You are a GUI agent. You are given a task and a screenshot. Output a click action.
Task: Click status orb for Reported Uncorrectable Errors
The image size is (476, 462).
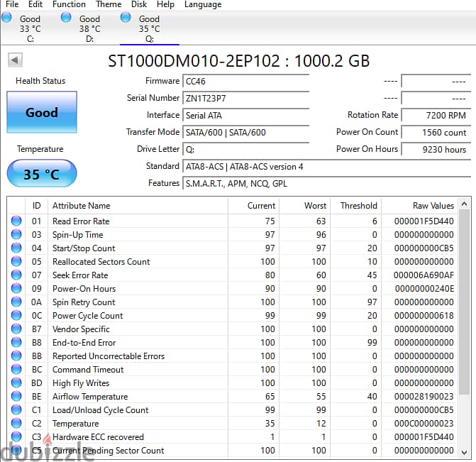coord(16,356)
